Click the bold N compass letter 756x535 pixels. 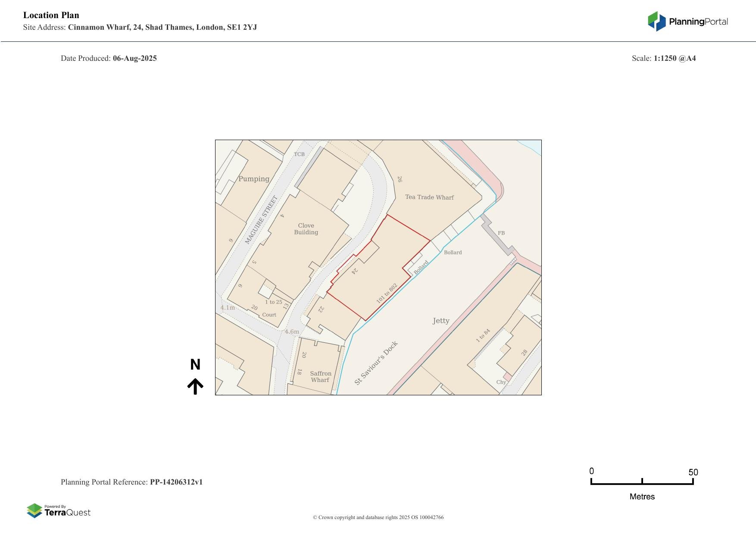pyautogui.click(x=195, y=365)
